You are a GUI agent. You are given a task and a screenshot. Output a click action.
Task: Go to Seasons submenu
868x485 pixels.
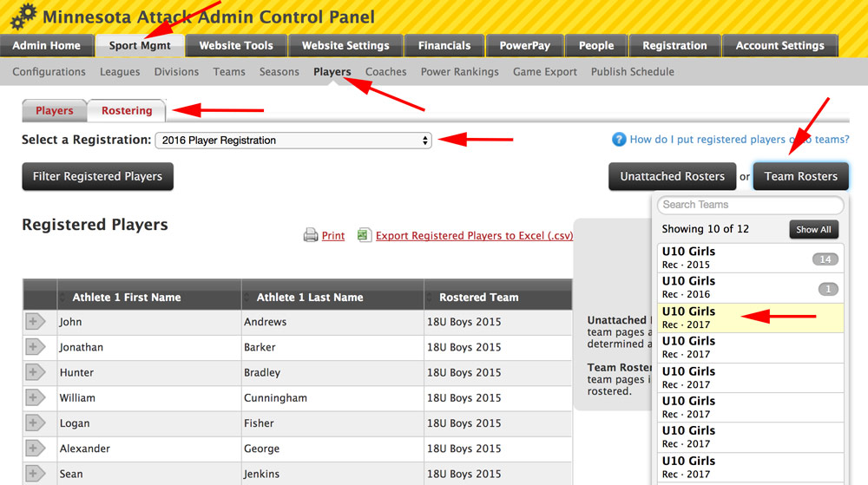point(279,72)
